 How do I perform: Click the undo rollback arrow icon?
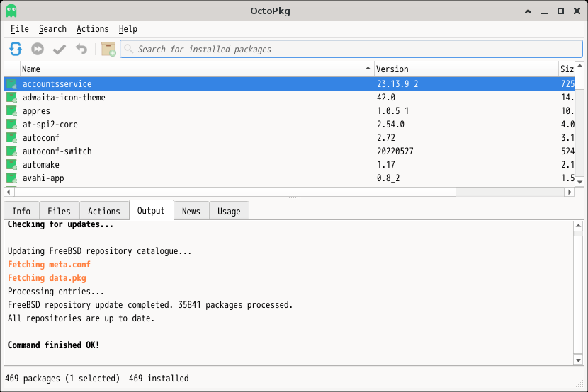coord(81,49)
